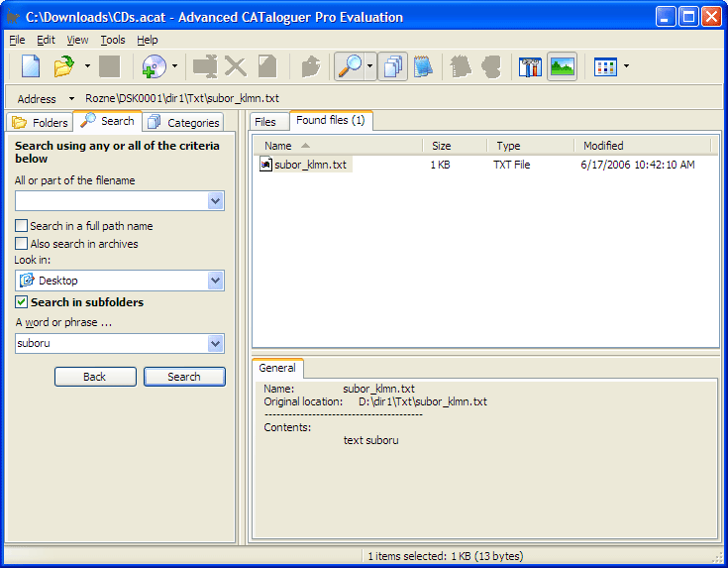Select the subor_klmn.txt file row
The width and height of the screenshot is (728, 568).
coord(483,165)
